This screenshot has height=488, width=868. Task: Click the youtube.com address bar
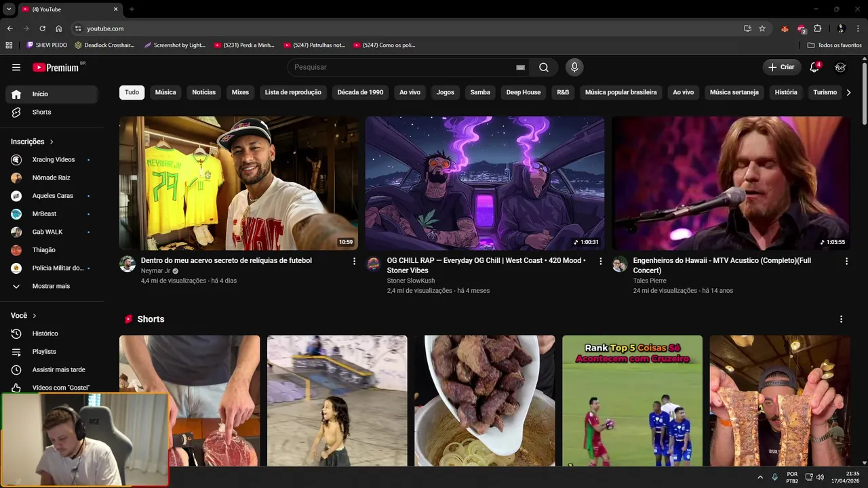407,28
